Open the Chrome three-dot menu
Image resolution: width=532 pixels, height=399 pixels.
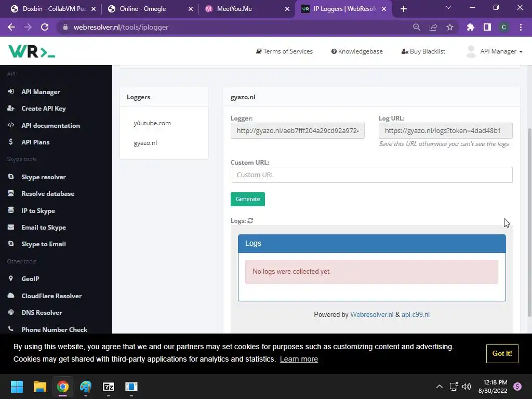tap(521, 27)
